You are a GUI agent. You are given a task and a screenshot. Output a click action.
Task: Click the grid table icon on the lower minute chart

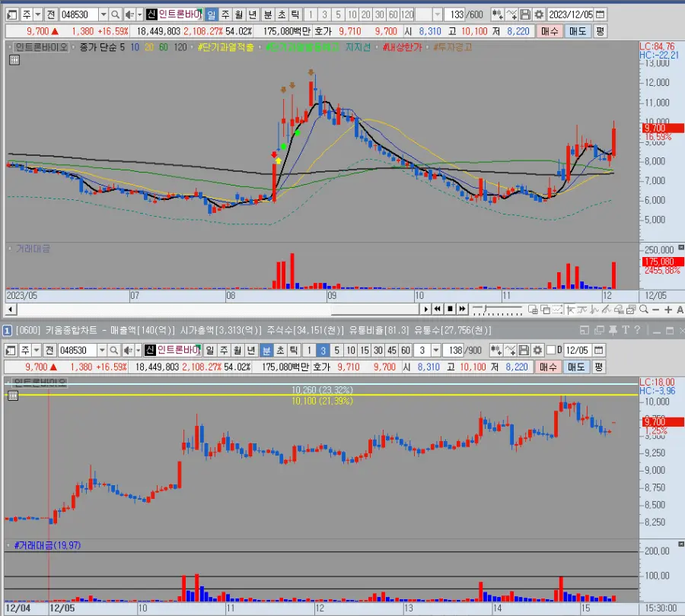click(13, 395)
